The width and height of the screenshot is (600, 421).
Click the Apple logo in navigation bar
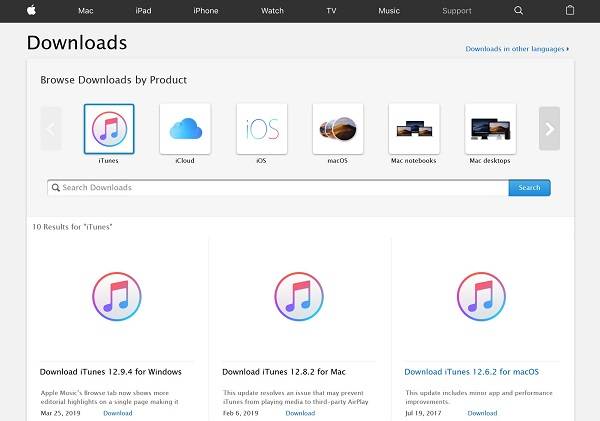click(32, 10)
